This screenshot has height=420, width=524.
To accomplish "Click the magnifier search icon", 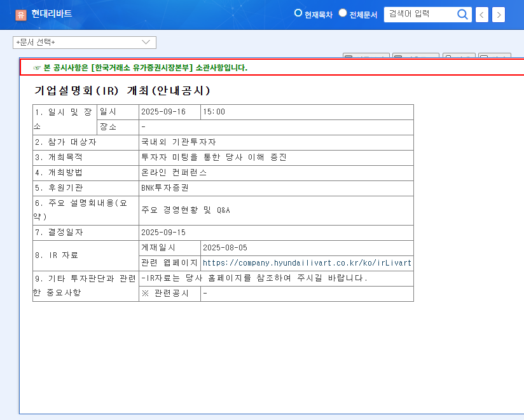I will (462, 15).
